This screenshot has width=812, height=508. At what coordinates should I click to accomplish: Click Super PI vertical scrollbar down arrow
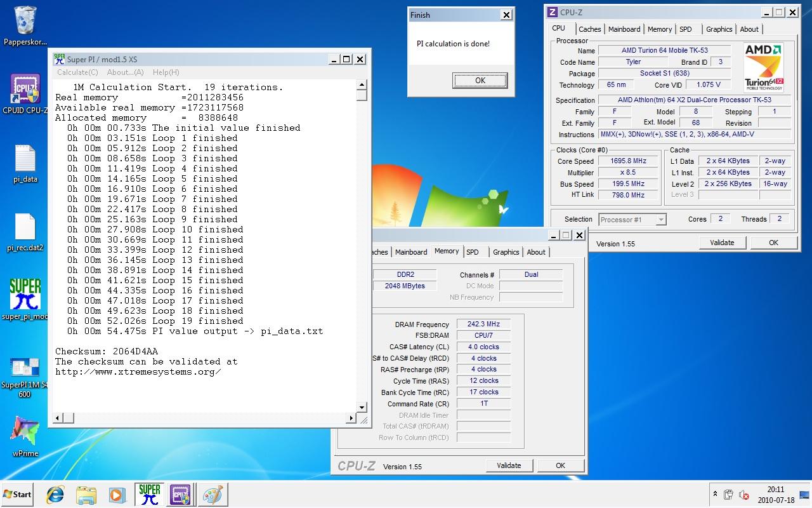point(362,407)
